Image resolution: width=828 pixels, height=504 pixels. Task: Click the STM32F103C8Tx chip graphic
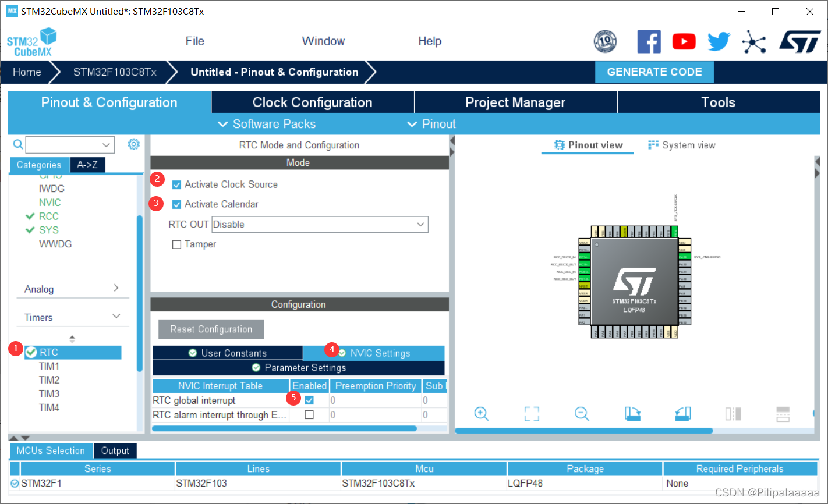click(634, 282)
